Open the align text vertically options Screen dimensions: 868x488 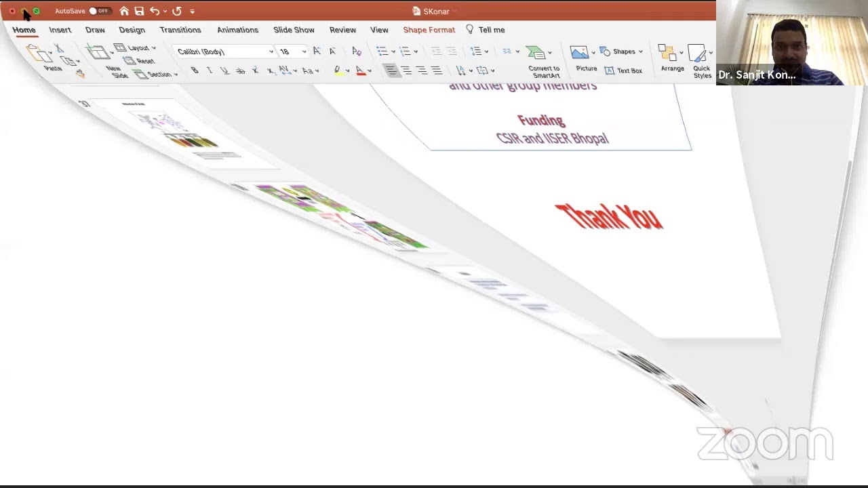486,70
